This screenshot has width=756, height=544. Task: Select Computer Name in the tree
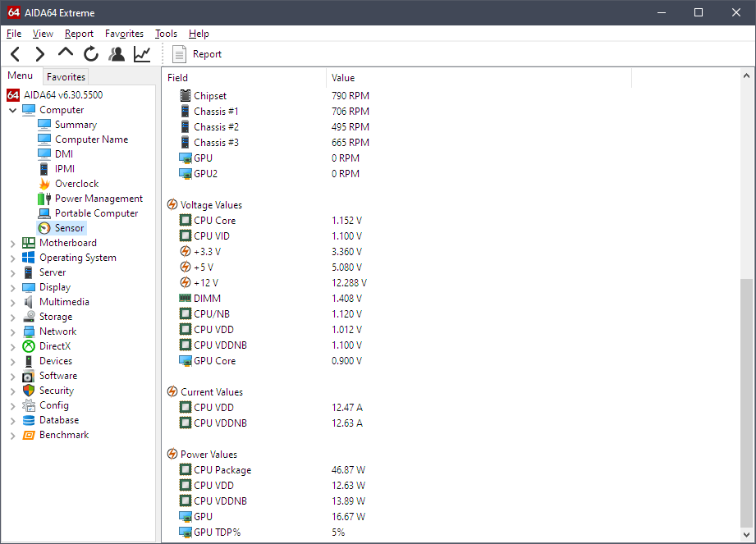[92, 139]
